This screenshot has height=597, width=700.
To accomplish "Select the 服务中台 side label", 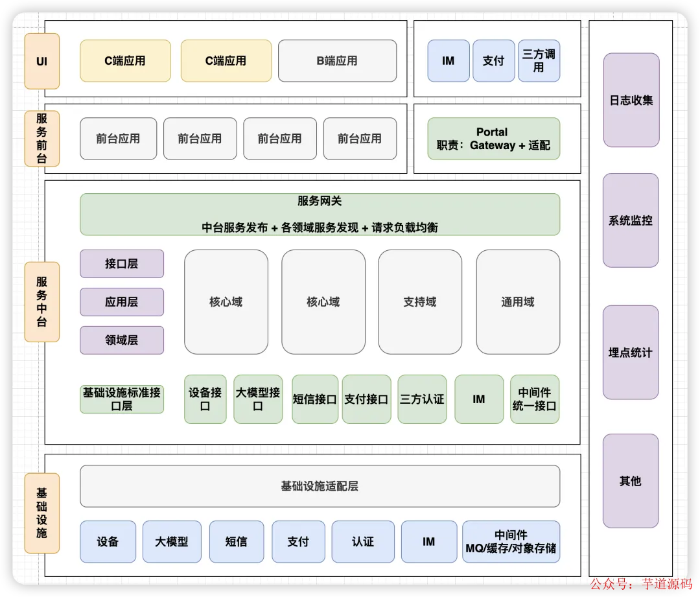I will 42,302.
